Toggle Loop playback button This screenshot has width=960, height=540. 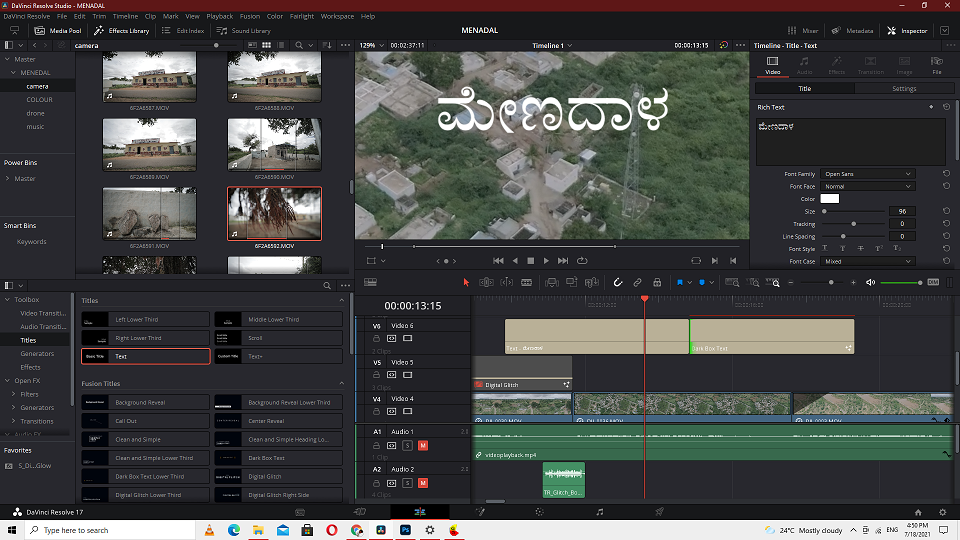tap(582, 261)
